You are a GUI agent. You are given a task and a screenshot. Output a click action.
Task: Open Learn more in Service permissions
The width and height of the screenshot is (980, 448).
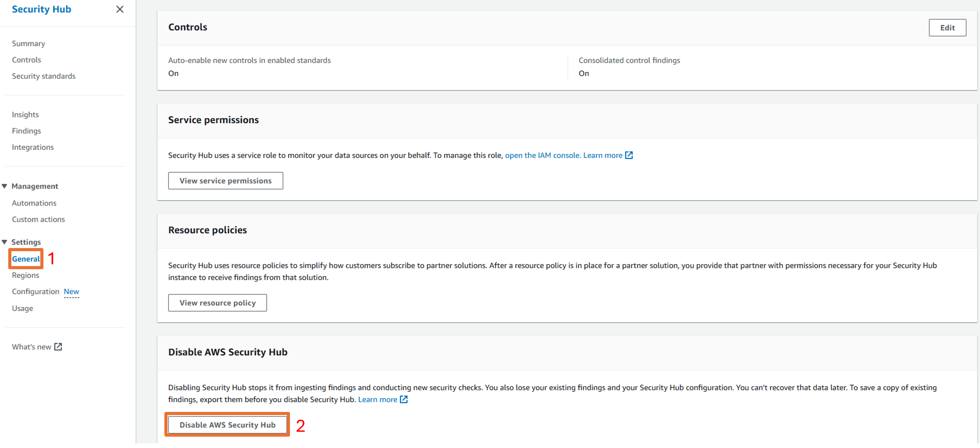coord(603,155)
